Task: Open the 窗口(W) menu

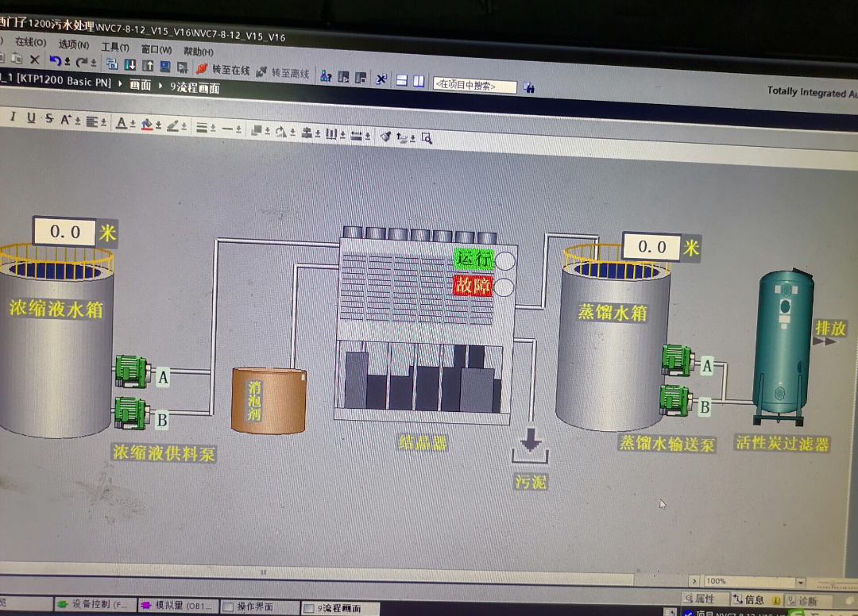Action: coord(157,49)
